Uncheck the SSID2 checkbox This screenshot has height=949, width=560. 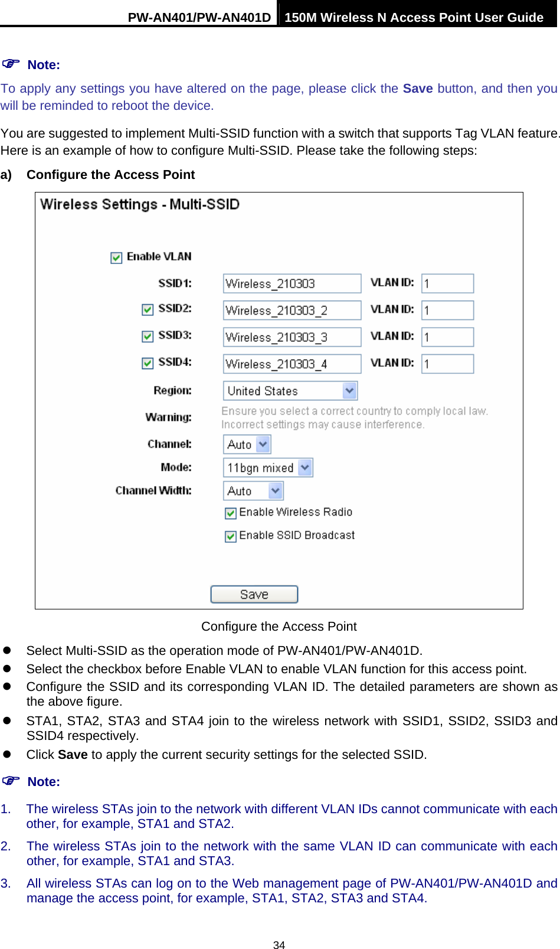pyautogui.click(x=148, y=309)
